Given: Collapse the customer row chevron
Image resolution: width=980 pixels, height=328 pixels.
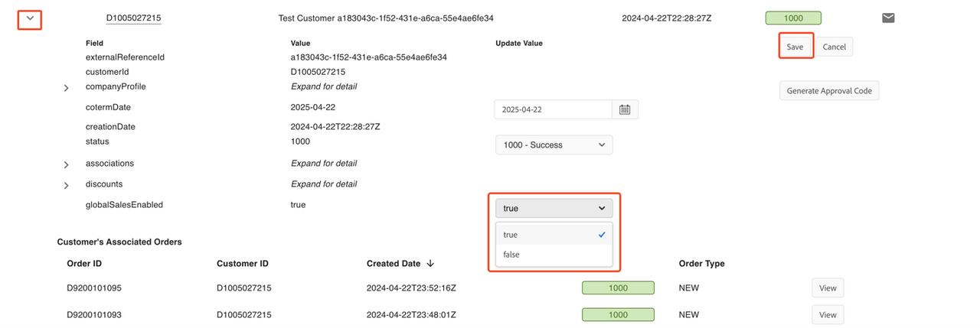Looking at the screenshot, I should click(x=30, y=18).
